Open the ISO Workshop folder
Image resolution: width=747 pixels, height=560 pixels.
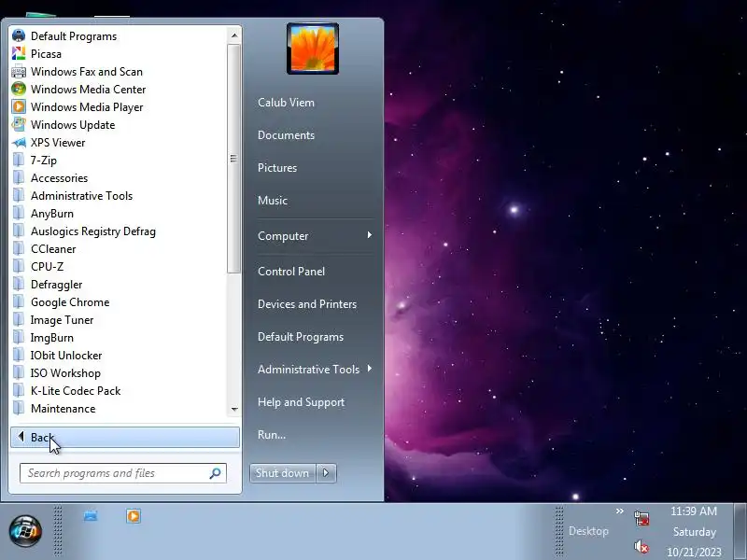[65, 372]
